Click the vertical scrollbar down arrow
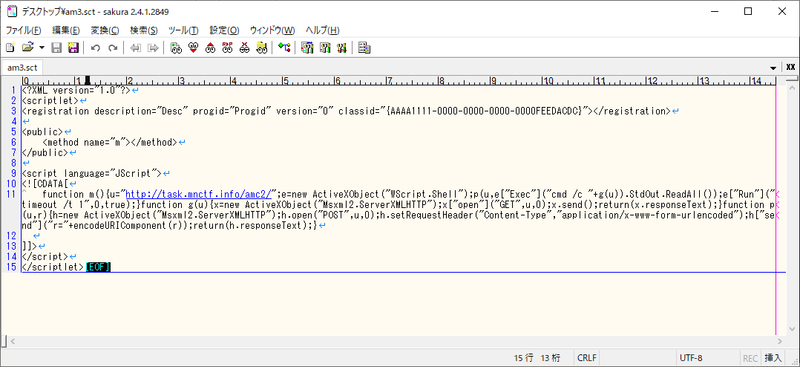Viewport: 800px width, 367px height. click(791, 330)
